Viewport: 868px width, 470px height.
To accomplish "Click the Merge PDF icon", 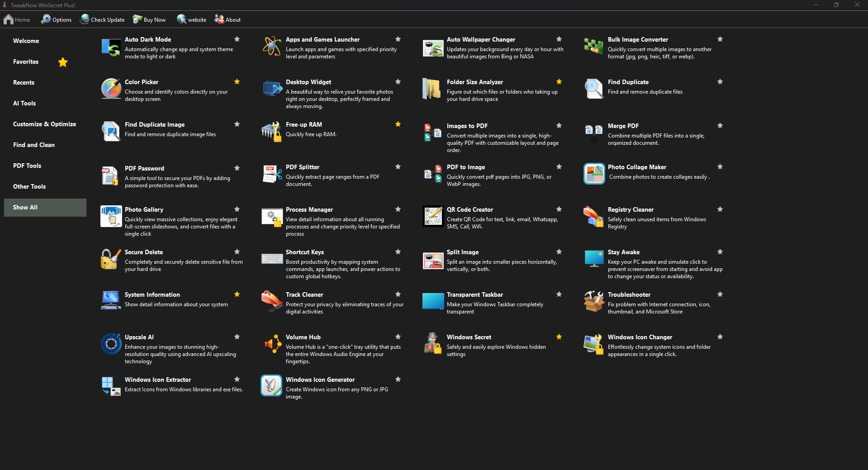I will pyautogui.click(x=594, y=133).
